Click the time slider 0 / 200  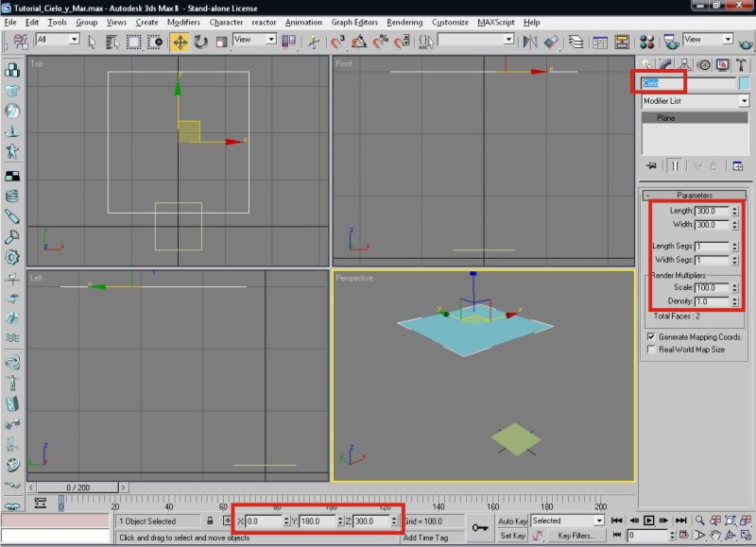point(77,487)
